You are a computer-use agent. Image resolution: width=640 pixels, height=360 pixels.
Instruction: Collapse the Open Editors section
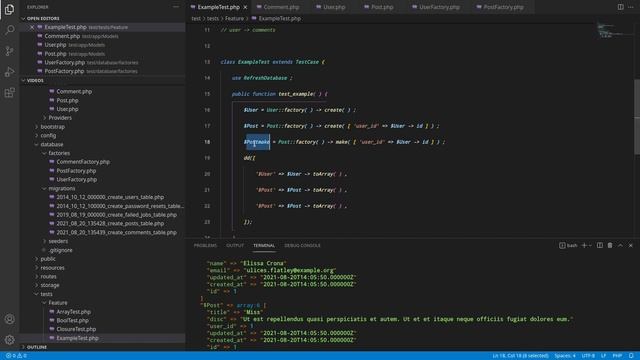pyautogui.click(x=102, y=18)
